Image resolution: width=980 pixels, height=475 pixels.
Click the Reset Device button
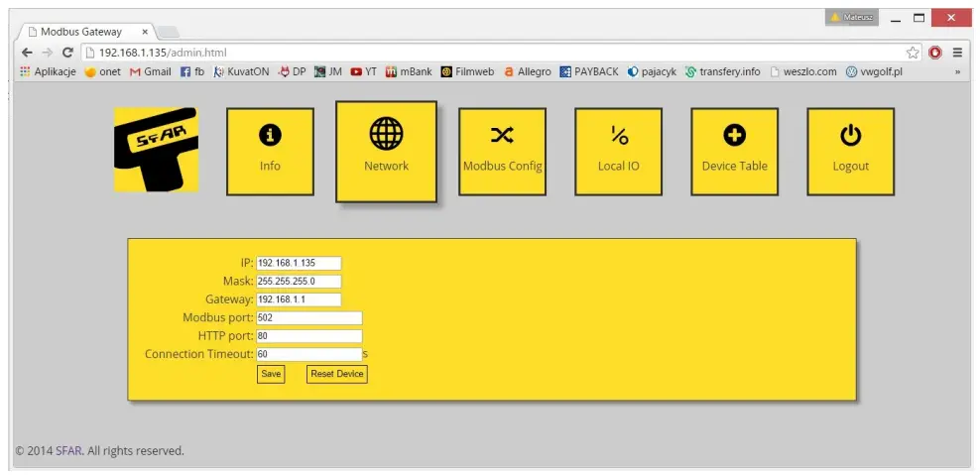337,374
